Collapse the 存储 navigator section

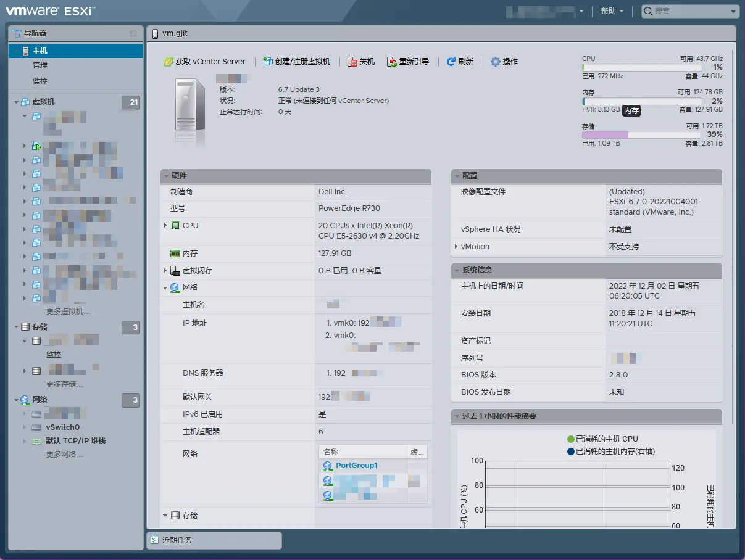(x=16, y=327)
